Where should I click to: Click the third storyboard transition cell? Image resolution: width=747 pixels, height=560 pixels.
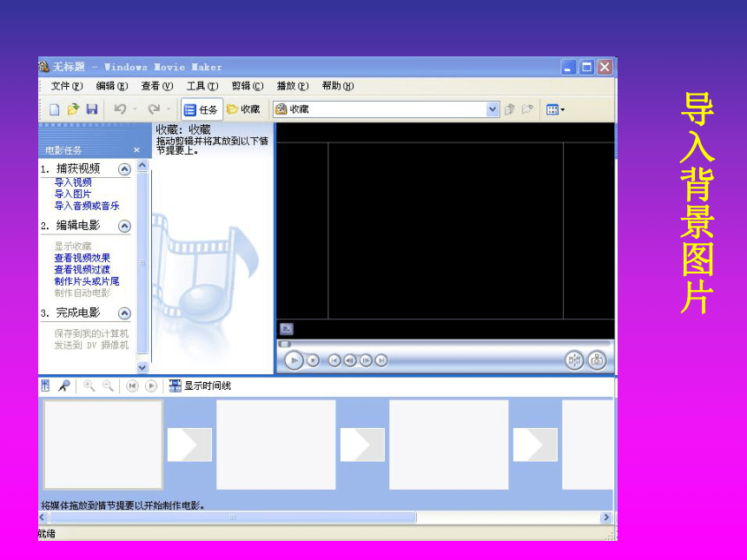pos(535,445)
